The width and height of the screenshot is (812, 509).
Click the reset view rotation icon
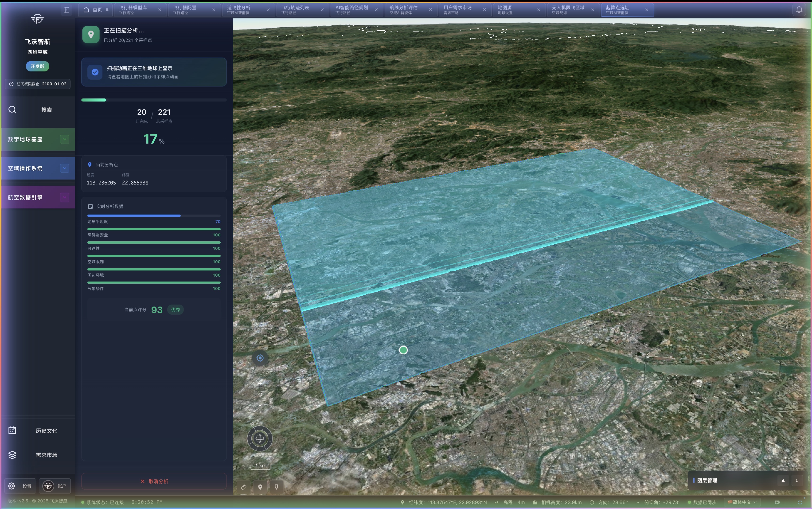[260, 395]
